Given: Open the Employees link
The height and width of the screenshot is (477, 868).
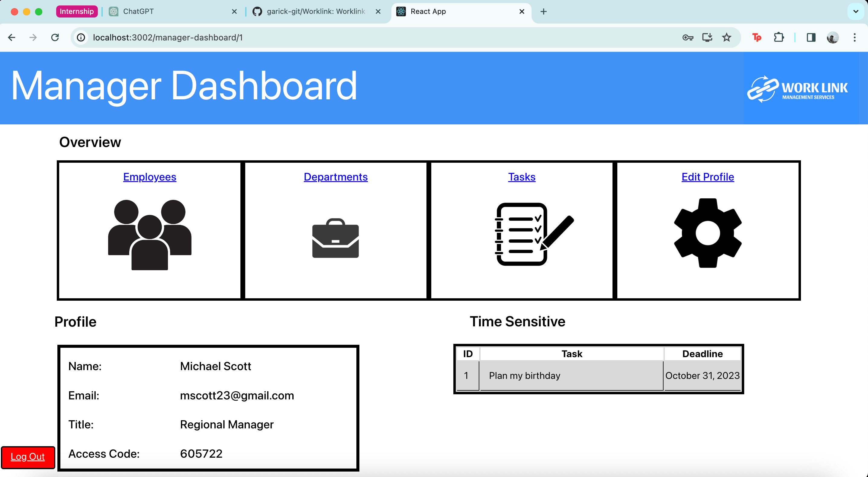Looking at the screenshot, I should pos(149,177).
